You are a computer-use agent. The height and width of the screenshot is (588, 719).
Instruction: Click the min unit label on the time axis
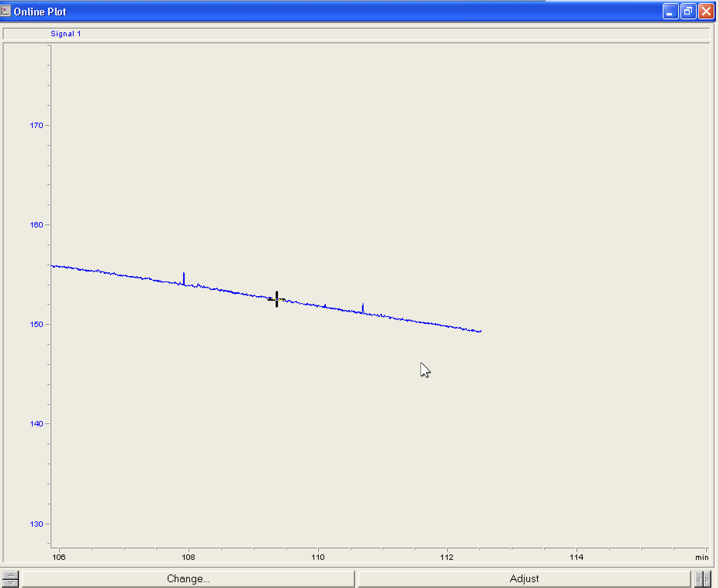702,558
